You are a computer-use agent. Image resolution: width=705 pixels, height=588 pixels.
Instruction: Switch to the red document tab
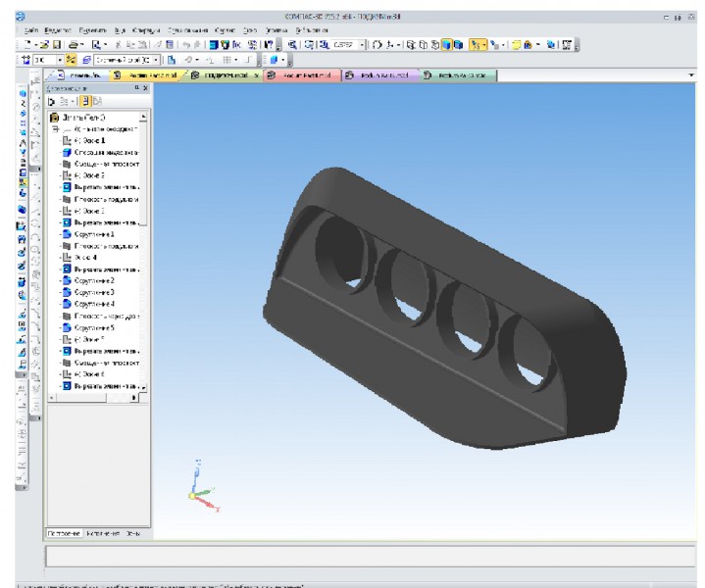pyautogui.click(x=302, y=75)
